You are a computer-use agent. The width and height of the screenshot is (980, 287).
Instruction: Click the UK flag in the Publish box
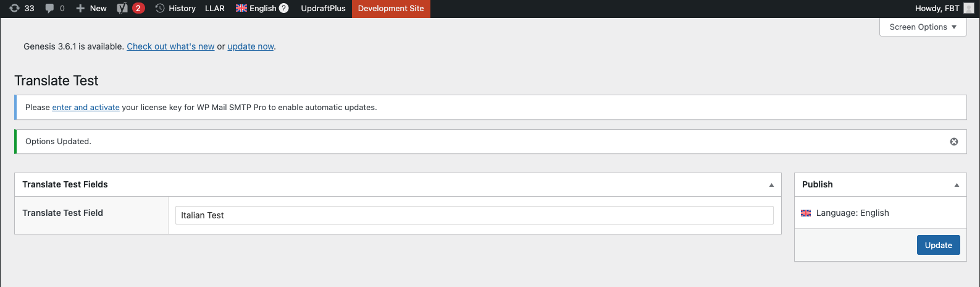[806, 213]
